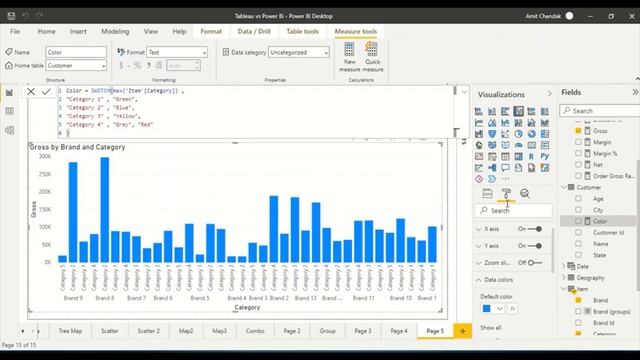The height and width of the screenshot is (360, 640).
Task: Select the stacked bar chart visual
Action: click(x=479, y=111)
